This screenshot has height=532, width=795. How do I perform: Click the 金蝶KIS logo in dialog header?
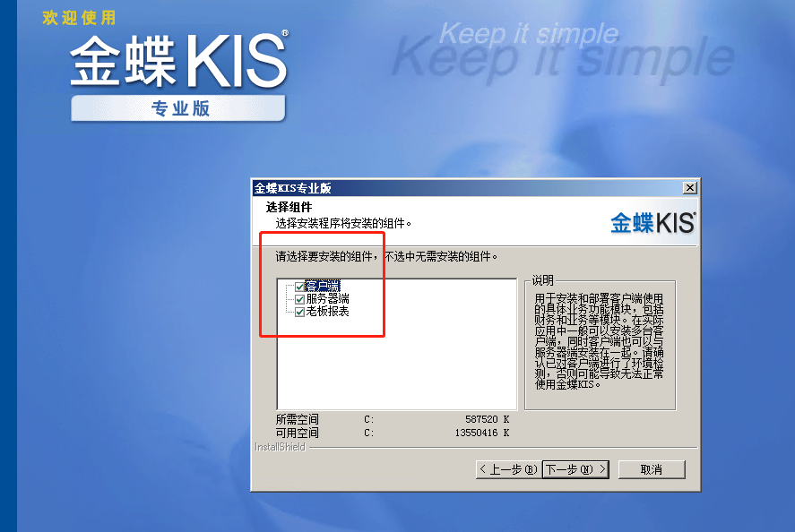pyautogui.click(x=652, y=222)
